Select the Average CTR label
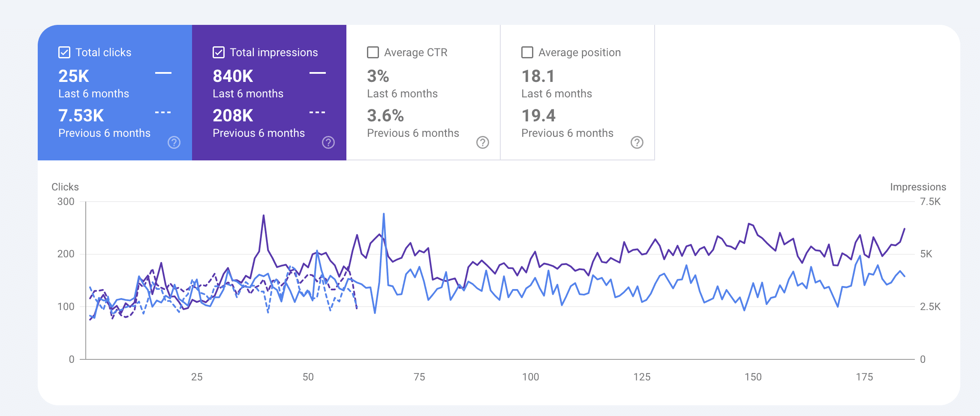The width and height of the screenshot is (980, 416). pos(416,52)
